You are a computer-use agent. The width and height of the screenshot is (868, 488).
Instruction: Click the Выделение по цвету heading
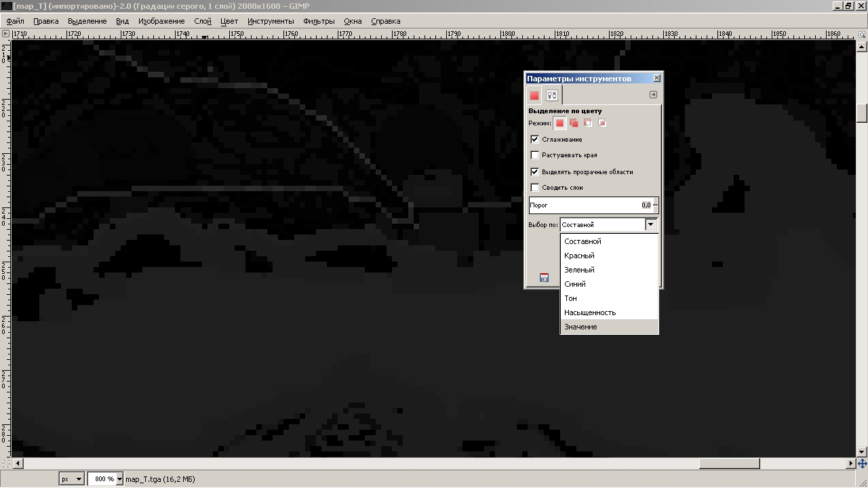565,111
